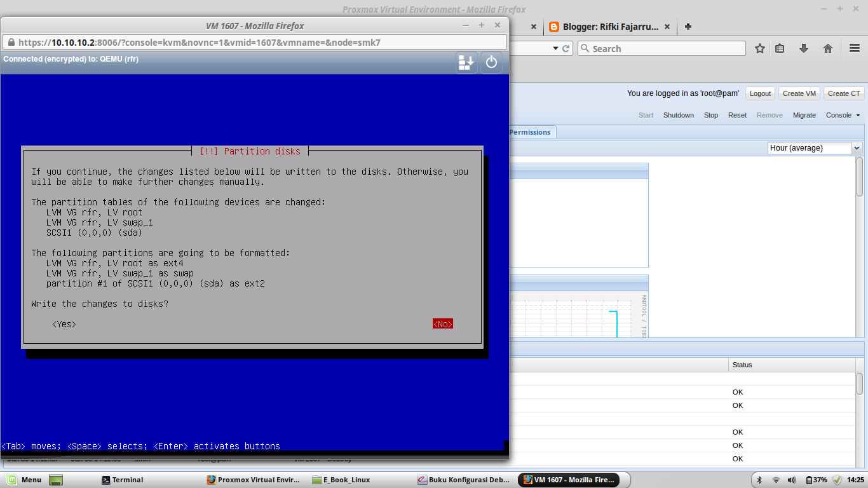Reload the Proxmox page with the refresh icon
The height and width of the screenshot is (488, 868).
click(x=567, y=48)
